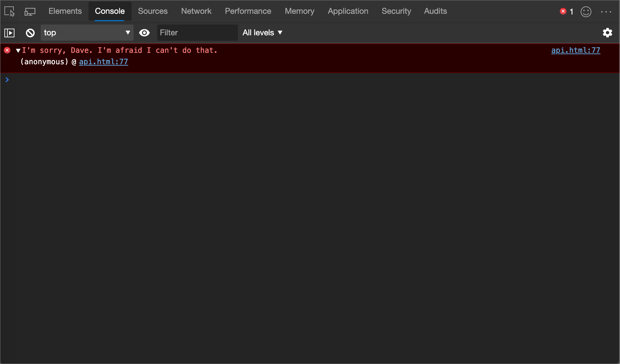The image size is (620, 364).
Task: Open api.html:77 in the stack trace
Action: (103, 62)
